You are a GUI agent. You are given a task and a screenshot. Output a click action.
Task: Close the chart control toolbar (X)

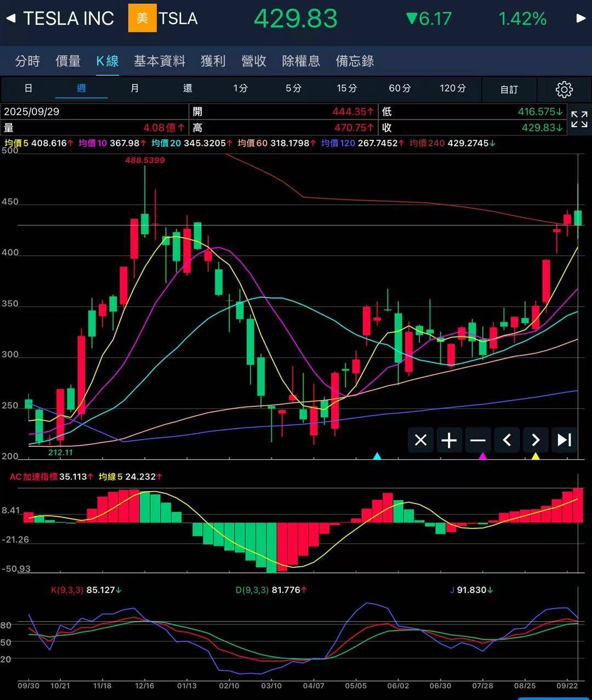coord(420,440)
